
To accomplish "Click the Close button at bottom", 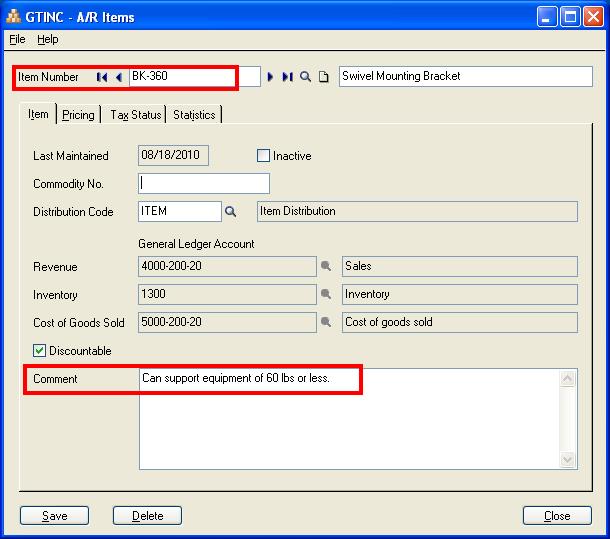I will (557, 516).
